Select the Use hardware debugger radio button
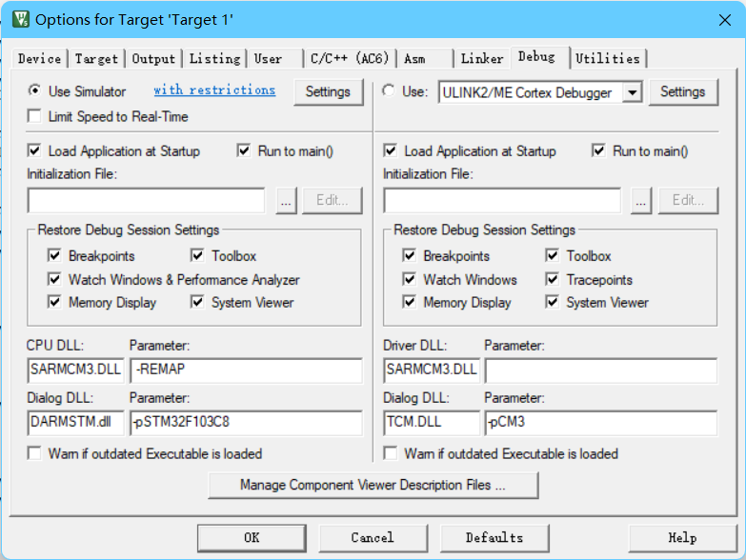The height and width of the screenshot is (560, 746). [x=389, y=90]
